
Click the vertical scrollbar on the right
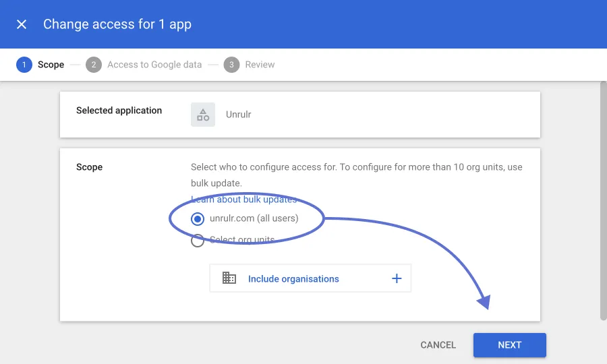pyautogui.click(x=603, y=202)
